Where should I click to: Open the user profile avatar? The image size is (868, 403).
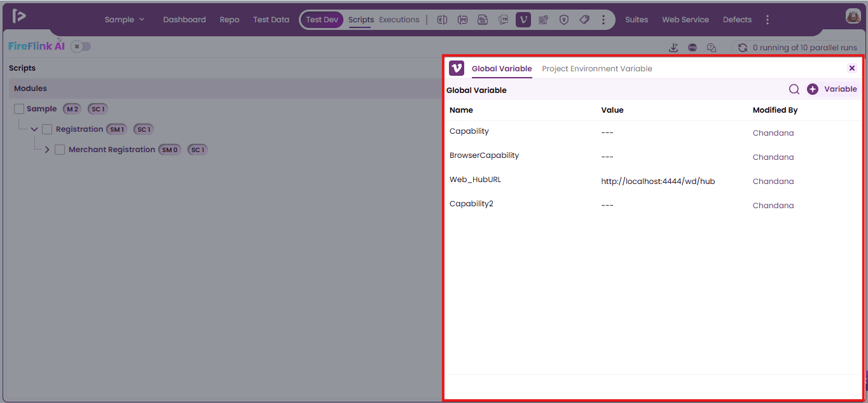853,17
